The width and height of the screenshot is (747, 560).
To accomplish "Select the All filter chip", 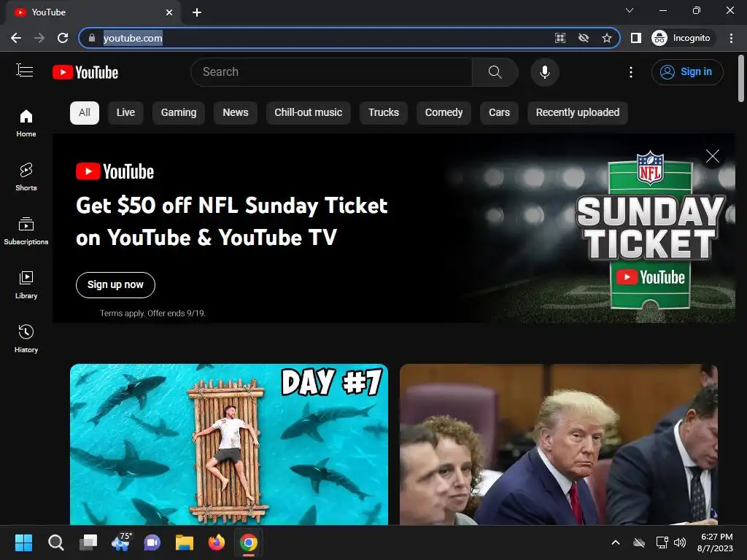I will [85, 113].
